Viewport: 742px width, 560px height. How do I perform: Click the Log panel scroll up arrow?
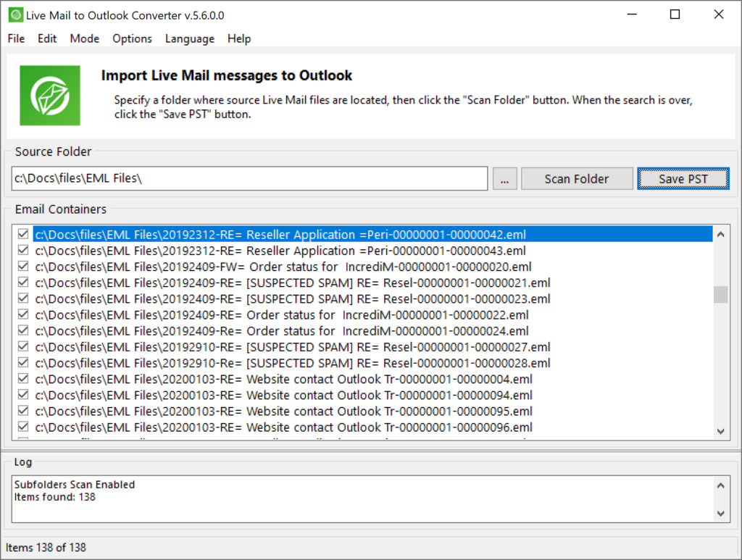click(720, 485)
